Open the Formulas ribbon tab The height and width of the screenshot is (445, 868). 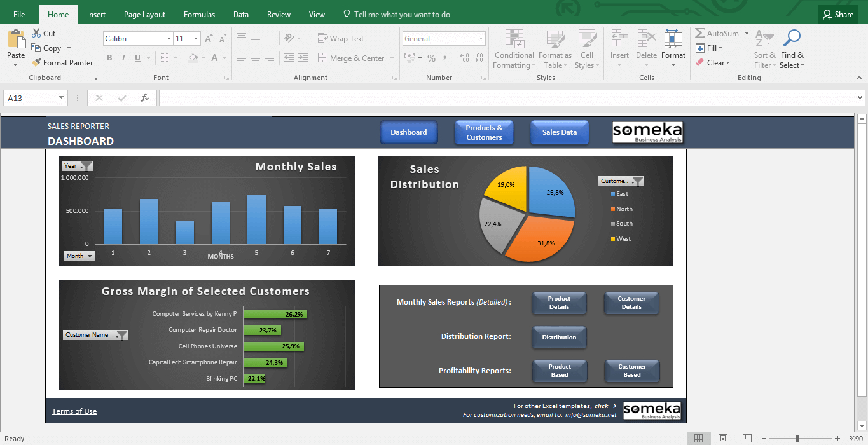pos(199,15)
